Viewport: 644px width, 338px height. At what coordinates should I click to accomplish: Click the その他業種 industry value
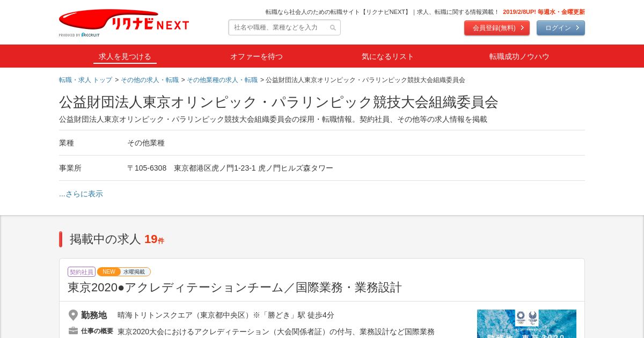[x=146, y=143]
